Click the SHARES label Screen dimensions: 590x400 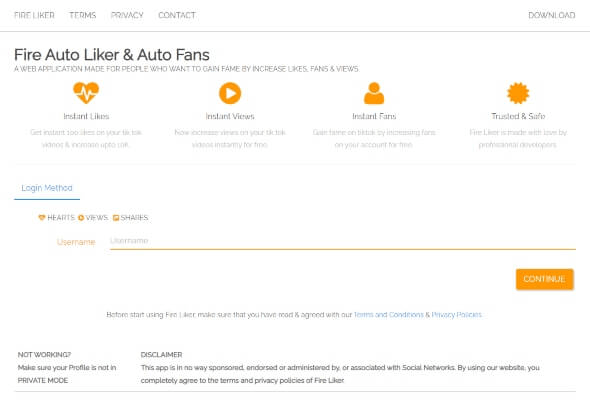[134, 217]
